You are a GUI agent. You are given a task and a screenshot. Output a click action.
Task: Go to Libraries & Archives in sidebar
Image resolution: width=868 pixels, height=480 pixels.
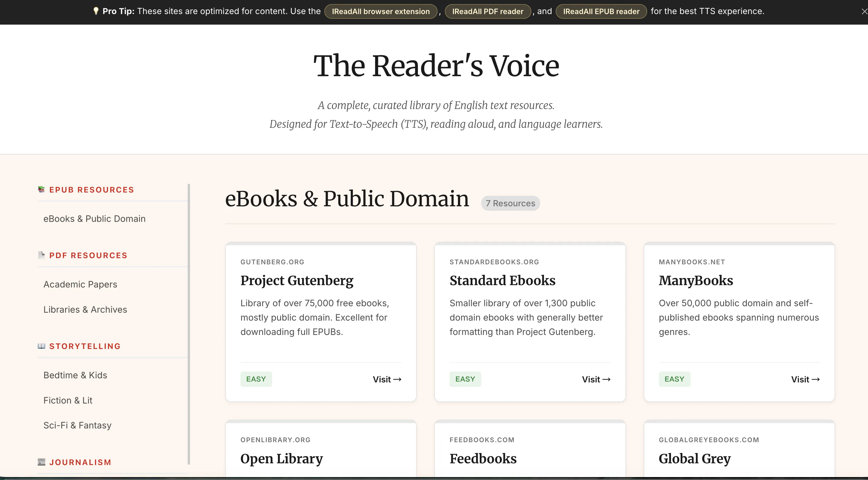85,310
